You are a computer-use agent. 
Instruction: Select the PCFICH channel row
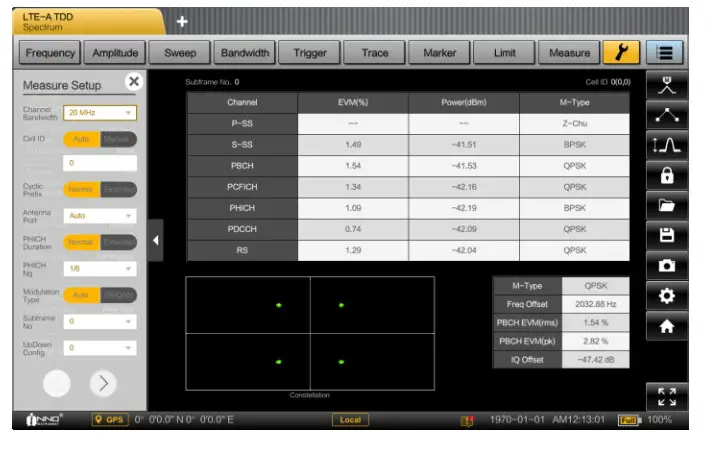(408, 187)
